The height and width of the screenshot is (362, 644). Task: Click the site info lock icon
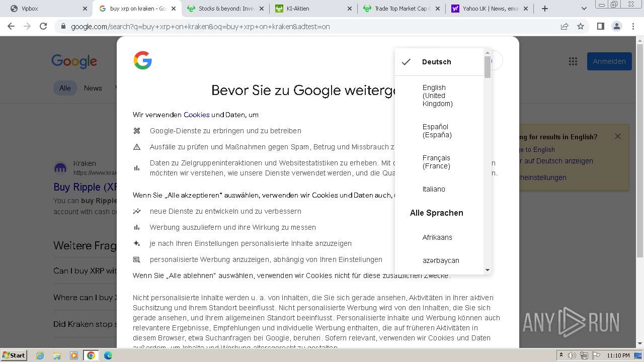pyautogui.click(x=63, y=27)
